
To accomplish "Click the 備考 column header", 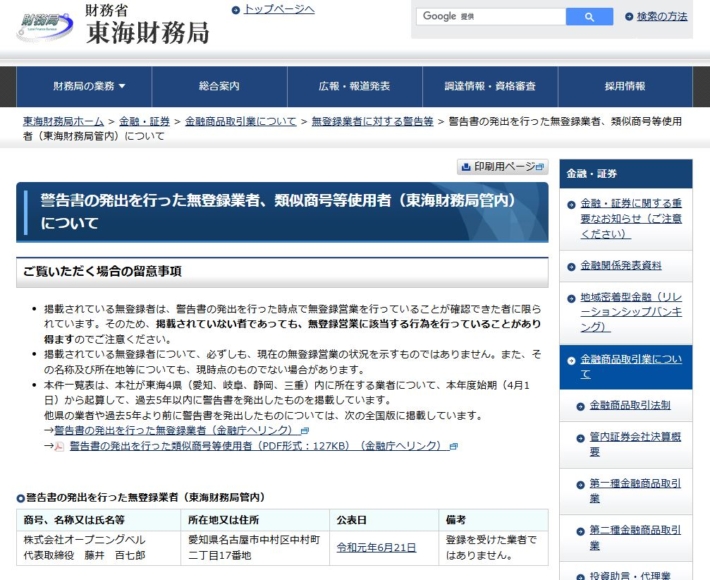I will click(493, 520).
